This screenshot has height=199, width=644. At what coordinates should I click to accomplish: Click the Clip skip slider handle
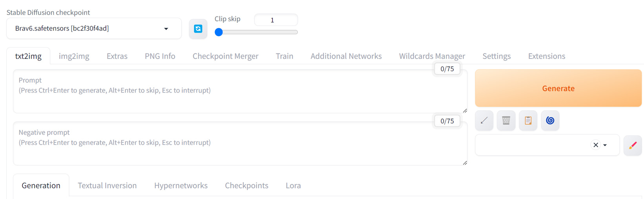point(219,32)
